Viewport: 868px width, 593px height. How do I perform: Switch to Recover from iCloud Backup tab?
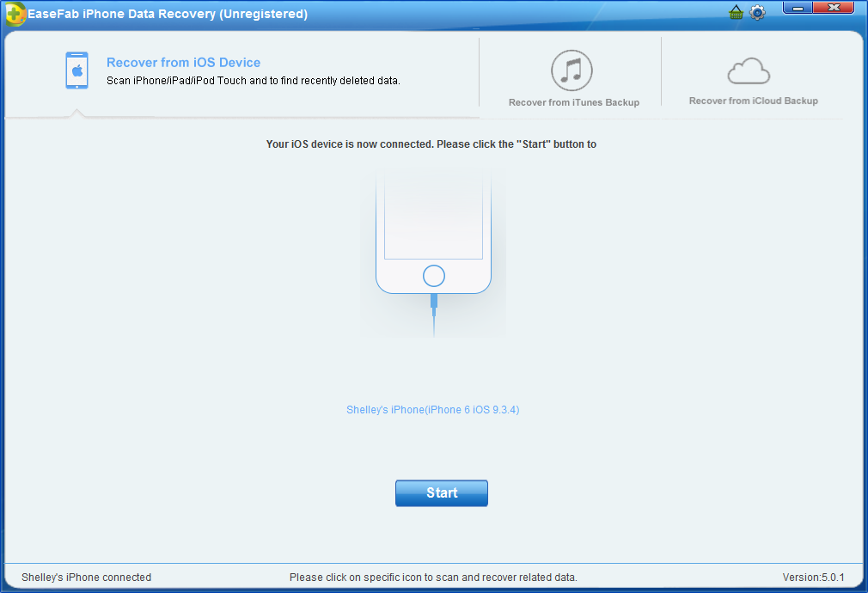click(753, 101)
